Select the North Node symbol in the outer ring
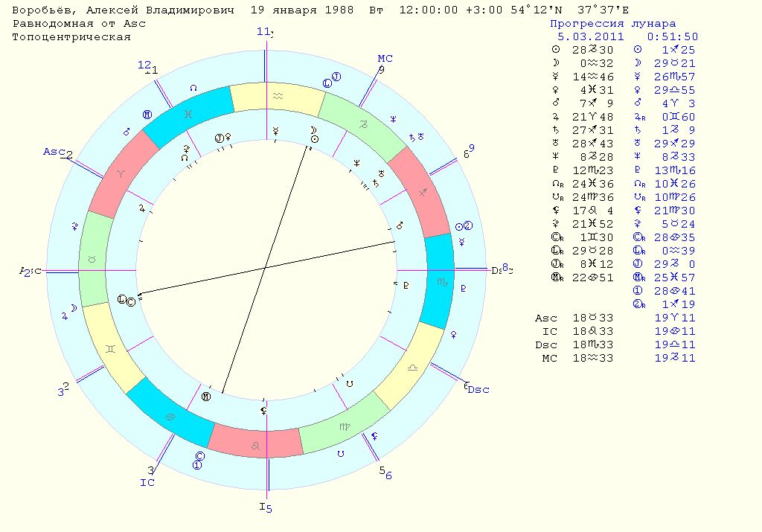The width and height of the screenshot is (762, 532). pyautogui.click(x=193, y=88)
